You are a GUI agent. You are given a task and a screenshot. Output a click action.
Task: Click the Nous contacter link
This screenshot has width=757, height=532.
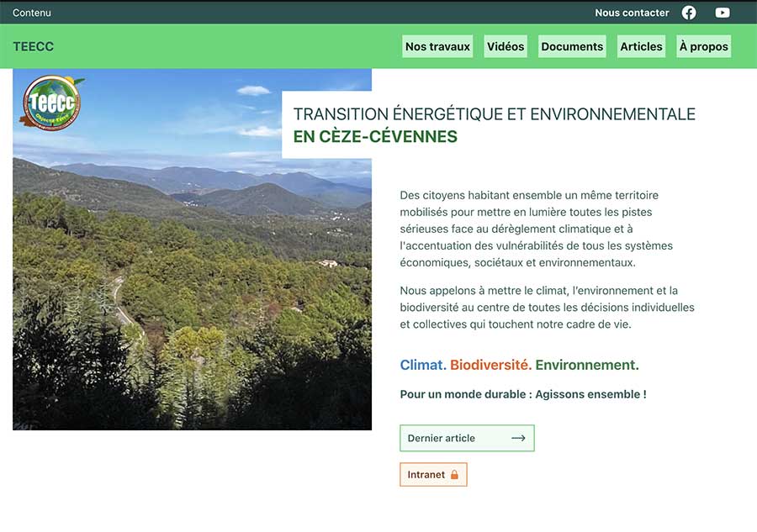pos(632,13)
